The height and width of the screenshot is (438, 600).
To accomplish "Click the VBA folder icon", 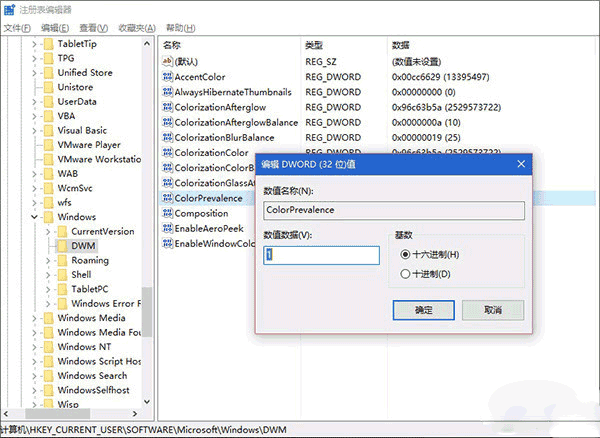I will [x=49, y=116].
